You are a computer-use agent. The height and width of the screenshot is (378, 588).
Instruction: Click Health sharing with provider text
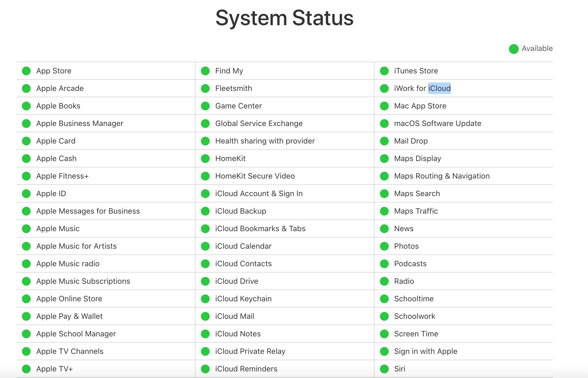(x=265, y=141)
